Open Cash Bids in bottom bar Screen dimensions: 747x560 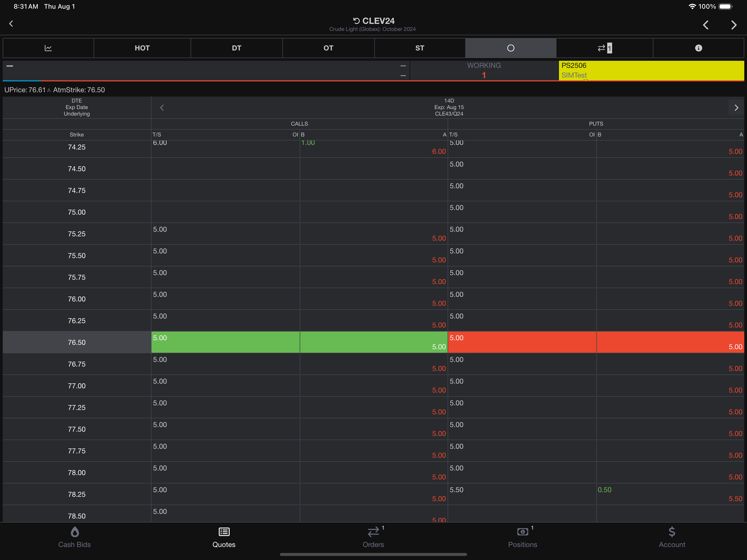tap(75, 537)
